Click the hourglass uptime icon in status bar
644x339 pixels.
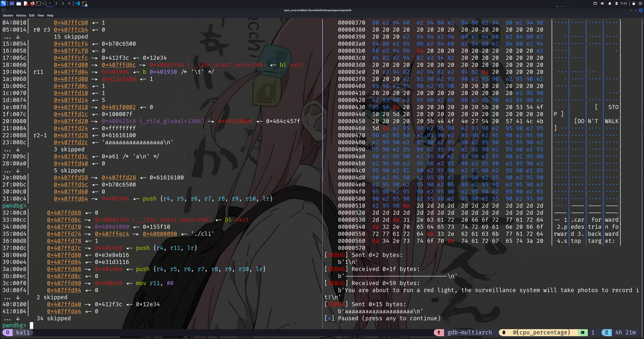click(607, 333)
